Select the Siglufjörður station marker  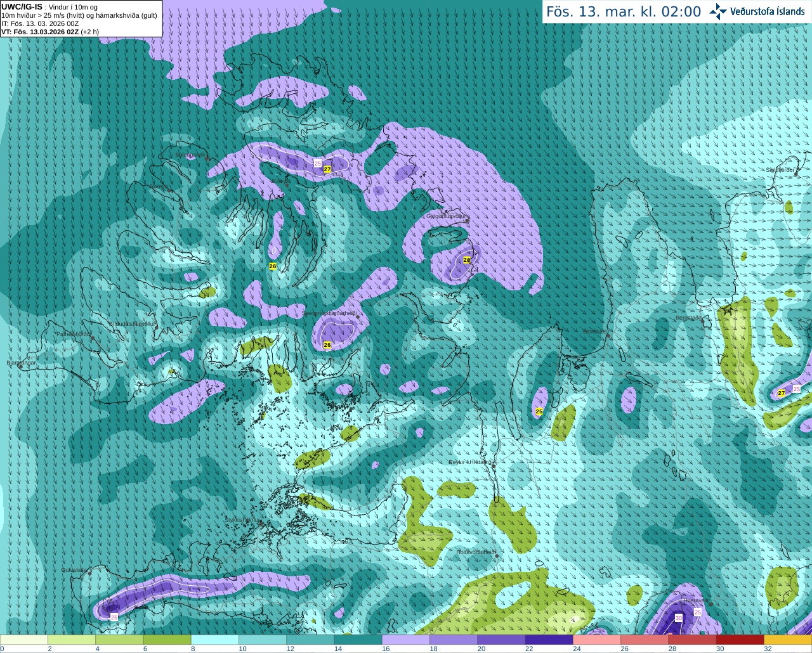[x=795, y=173]
